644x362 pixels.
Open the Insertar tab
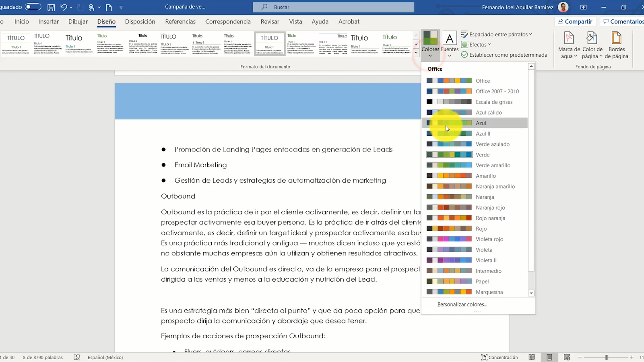[x=49, y=22]
